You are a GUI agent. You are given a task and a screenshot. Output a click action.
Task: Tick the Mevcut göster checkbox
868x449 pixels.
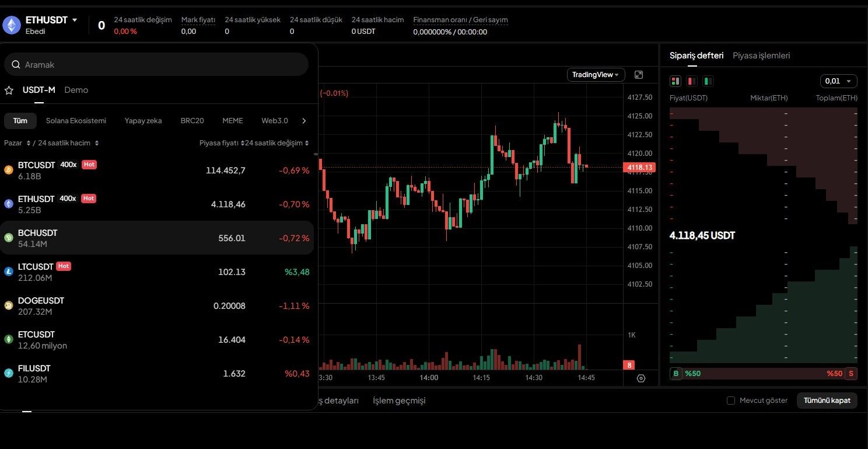731,401
